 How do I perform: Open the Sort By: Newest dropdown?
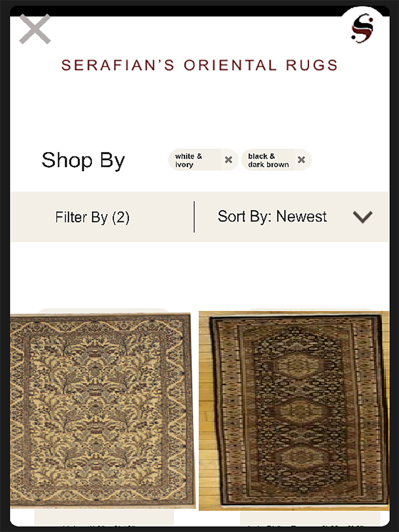coord(292,217)
